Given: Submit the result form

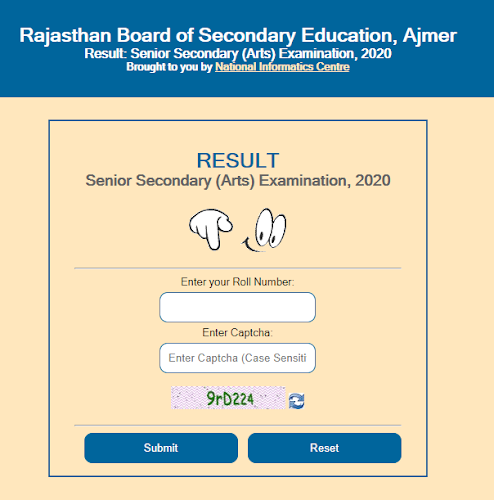Looking at the screenshot, I should pos(161,448).
